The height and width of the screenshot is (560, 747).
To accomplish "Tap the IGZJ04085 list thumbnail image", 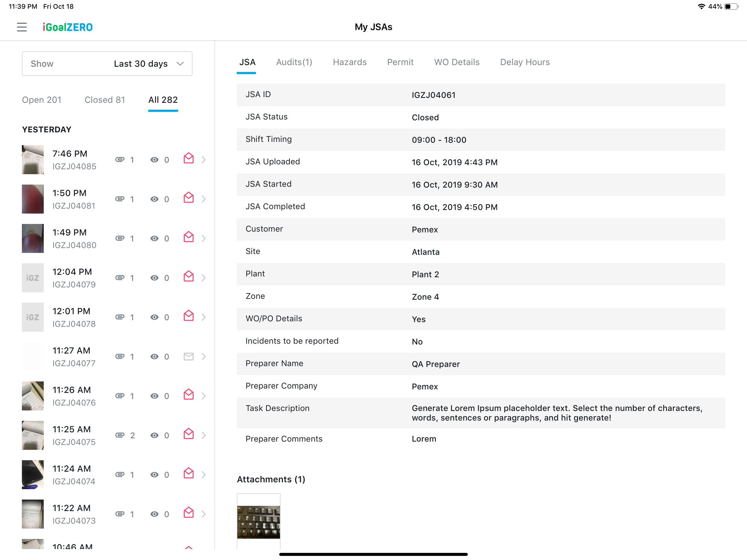I will tap(33, 160).
